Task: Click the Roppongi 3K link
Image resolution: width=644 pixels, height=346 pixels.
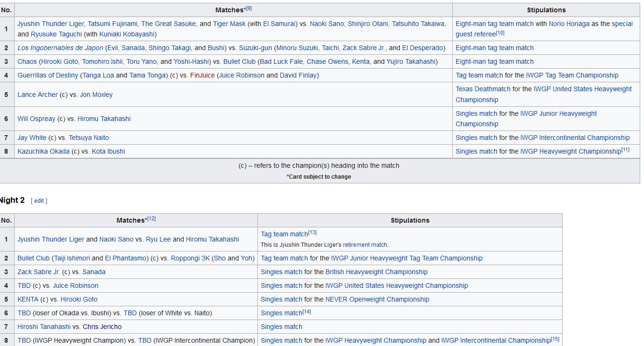Action: [191, 258]
